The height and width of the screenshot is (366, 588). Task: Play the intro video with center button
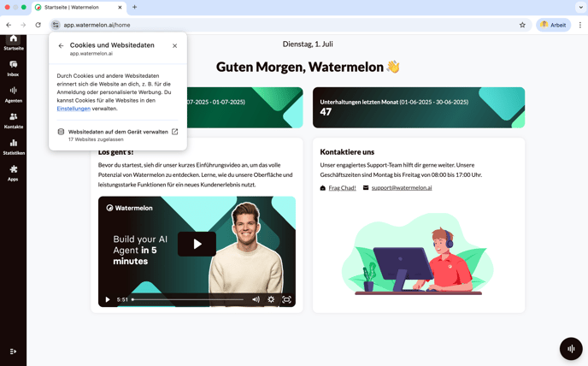[x=197, y=244]
